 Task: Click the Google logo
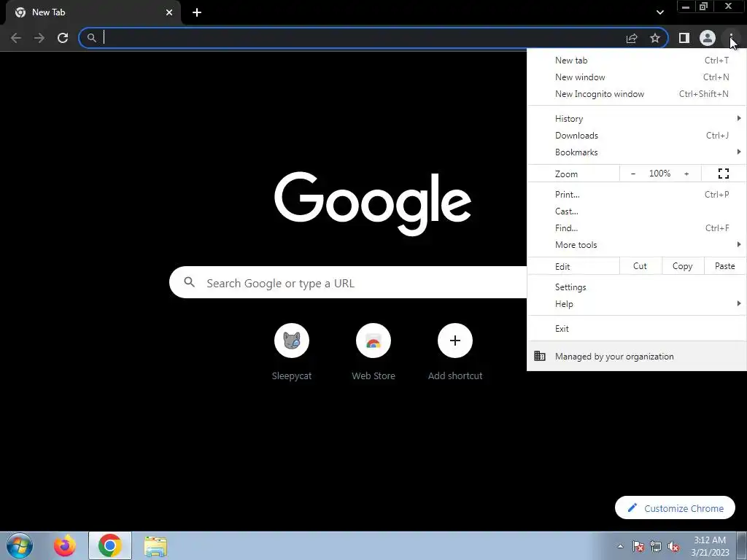coord(373,203)
